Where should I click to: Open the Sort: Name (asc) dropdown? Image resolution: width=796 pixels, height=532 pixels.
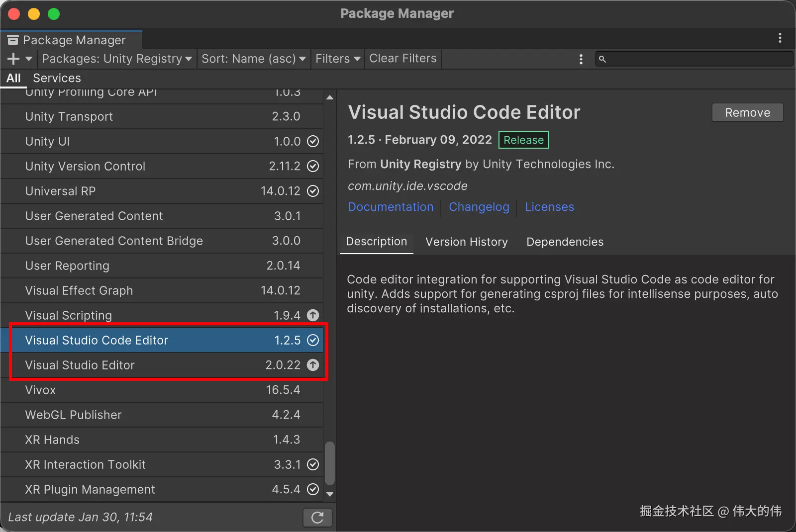coord(254,59)
